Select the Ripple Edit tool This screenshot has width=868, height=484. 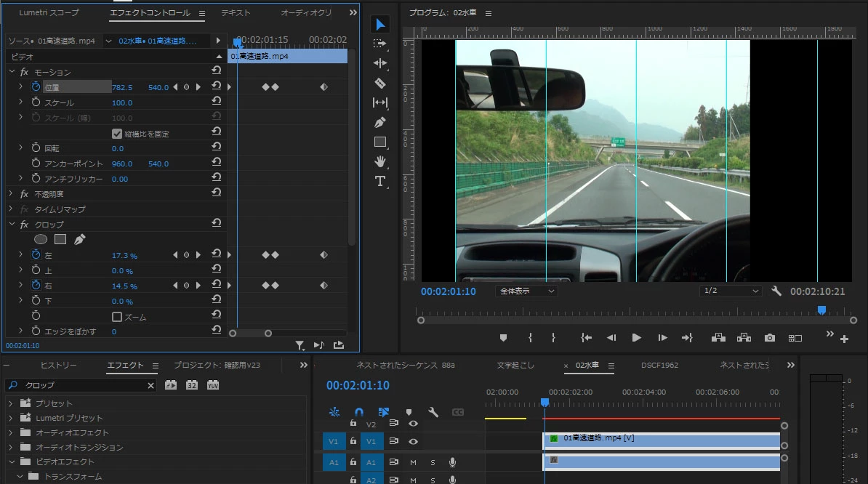380,63
